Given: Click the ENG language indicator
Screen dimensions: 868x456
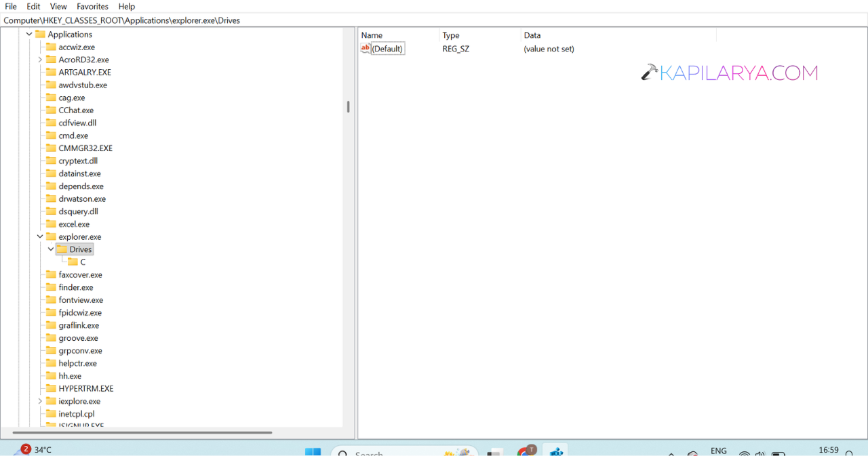Looking at the screenshot, I should pos(719,451).
